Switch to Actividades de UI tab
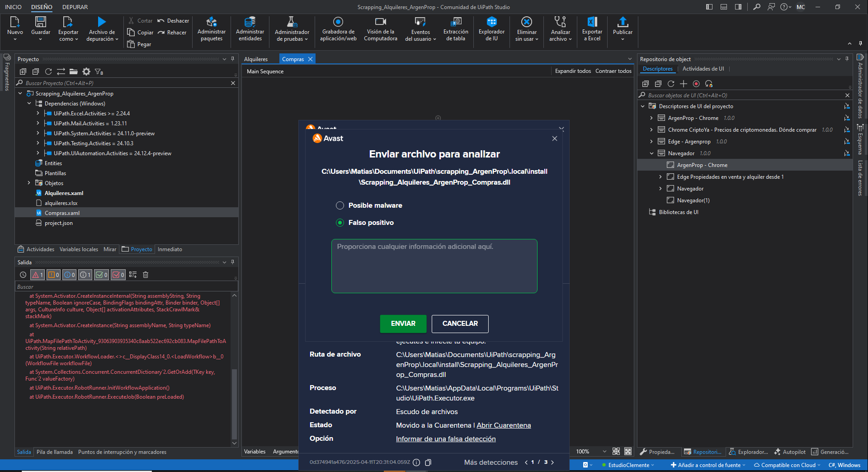The height and width of the screenshot is (472, 868). [703, 69]
